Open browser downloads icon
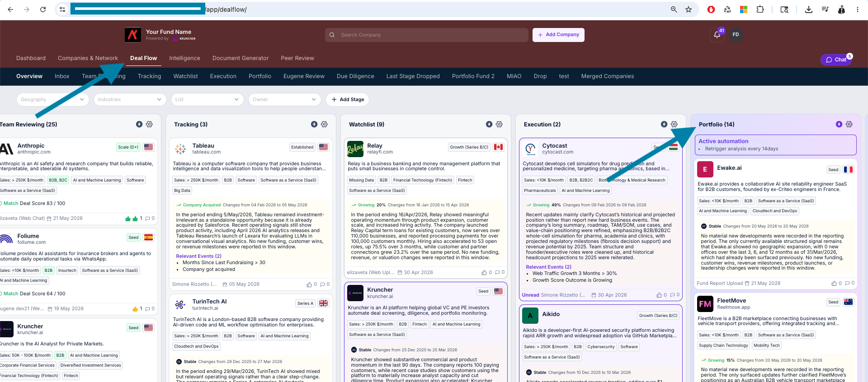Viewport: 868px width, 382px height. (x=809, y=9)
